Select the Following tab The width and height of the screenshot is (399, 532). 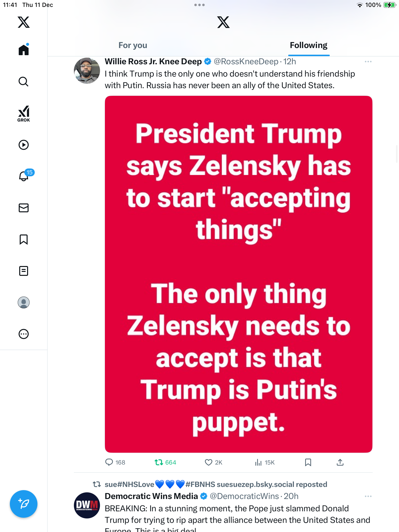308,45
